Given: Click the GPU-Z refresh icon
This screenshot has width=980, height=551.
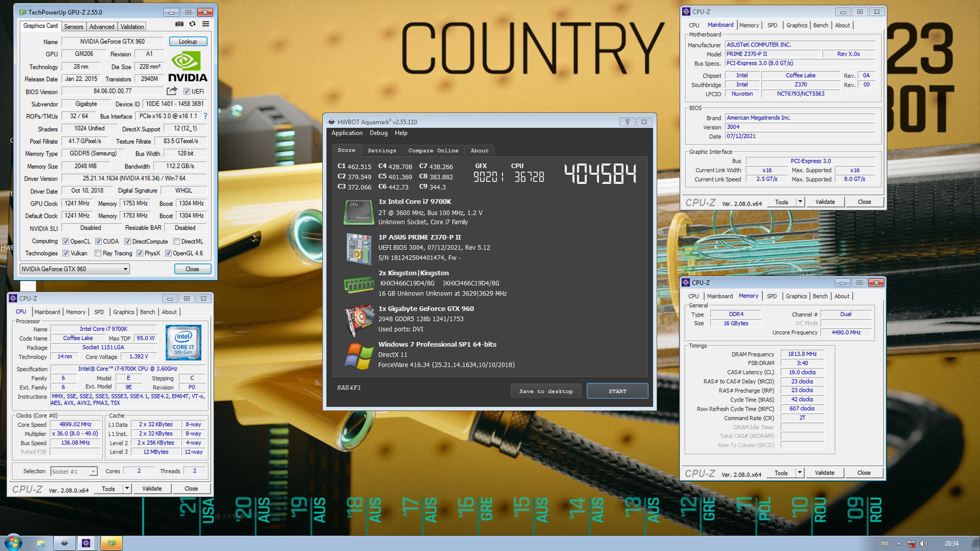Looking at the screenshot, I should (x=192, y=24).
